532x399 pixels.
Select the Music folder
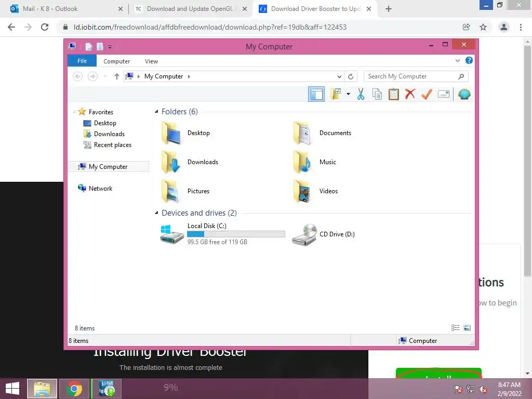(x=314, y=162)
